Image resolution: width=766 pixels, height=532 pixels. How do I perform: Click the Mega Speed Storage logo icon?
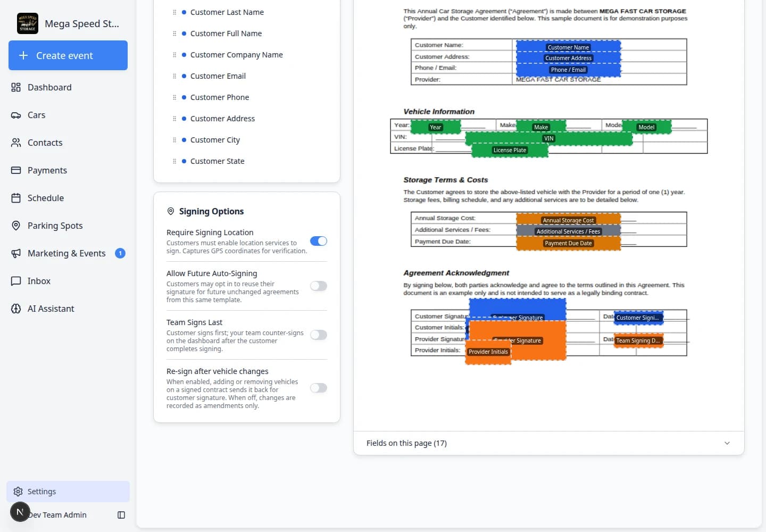pyautogui.click(x=28, y=23)
